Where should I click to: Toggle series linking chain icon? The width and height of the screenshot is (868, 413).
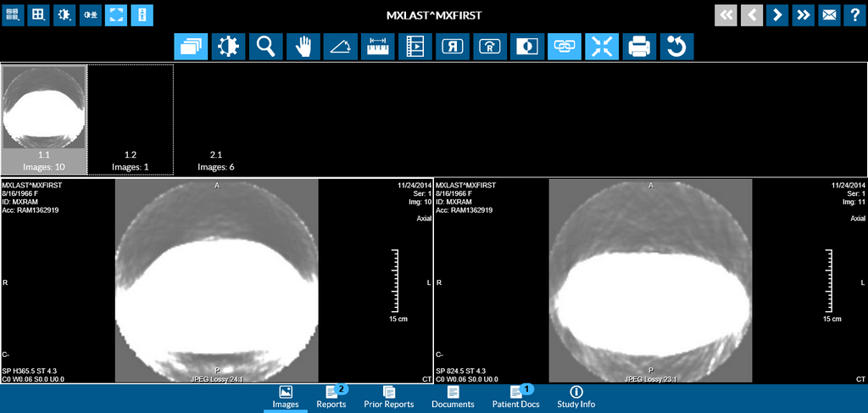(565, 47)
